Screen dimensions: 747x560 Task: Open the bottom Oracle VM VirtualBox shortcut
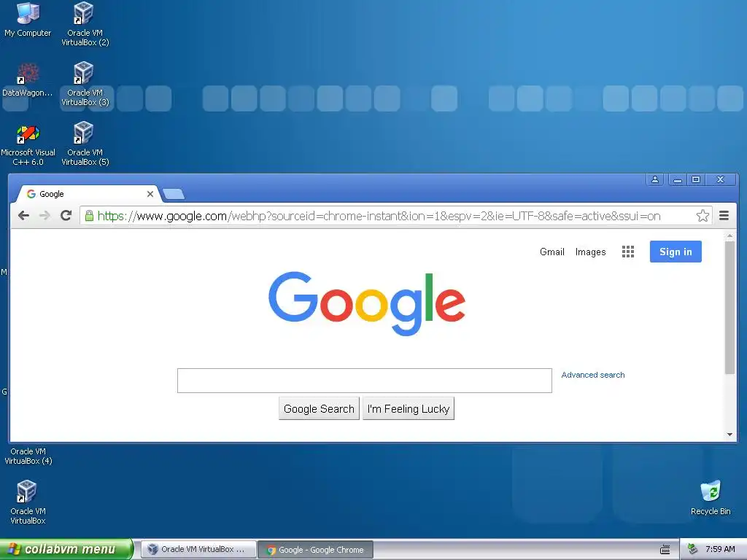[28, 502]
